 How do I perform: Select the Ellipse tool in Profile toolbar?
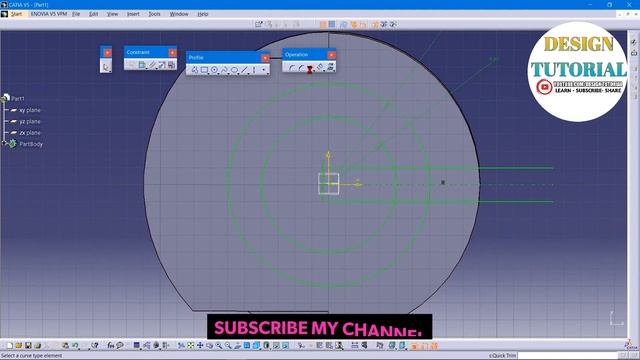(x=234, y=70)
